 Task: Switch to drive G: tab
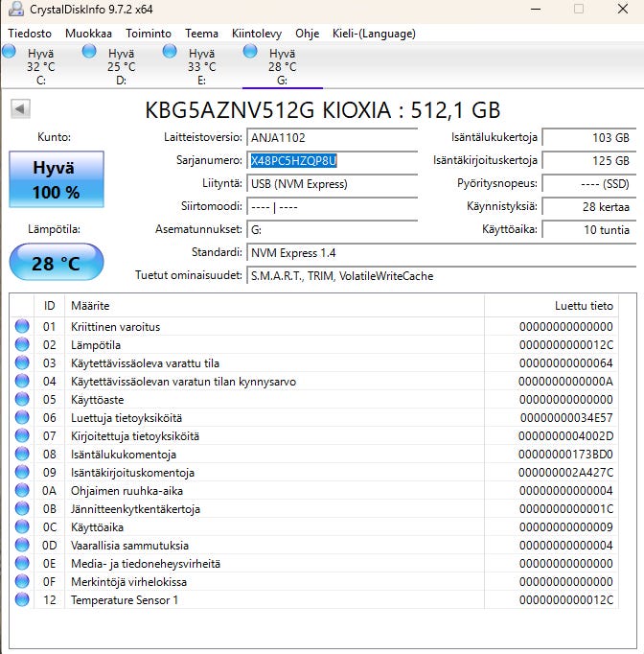(282, 66)
